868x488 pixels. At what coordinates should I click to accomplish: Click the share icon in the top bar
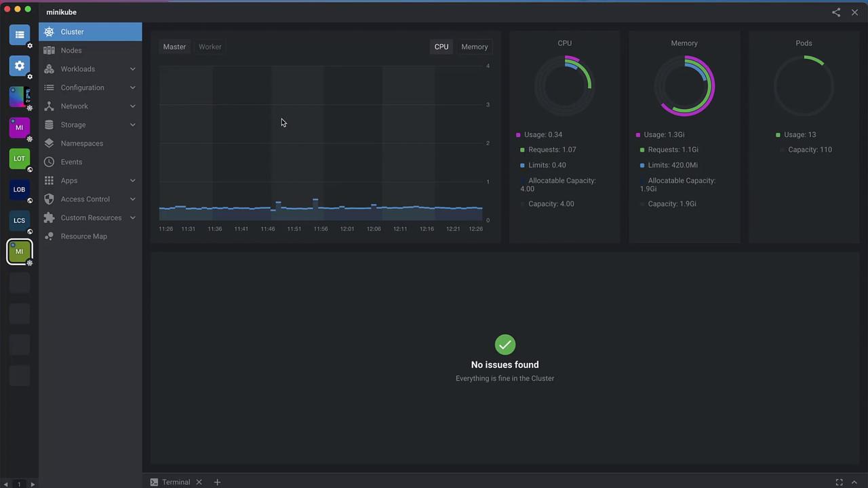point(836,12)
